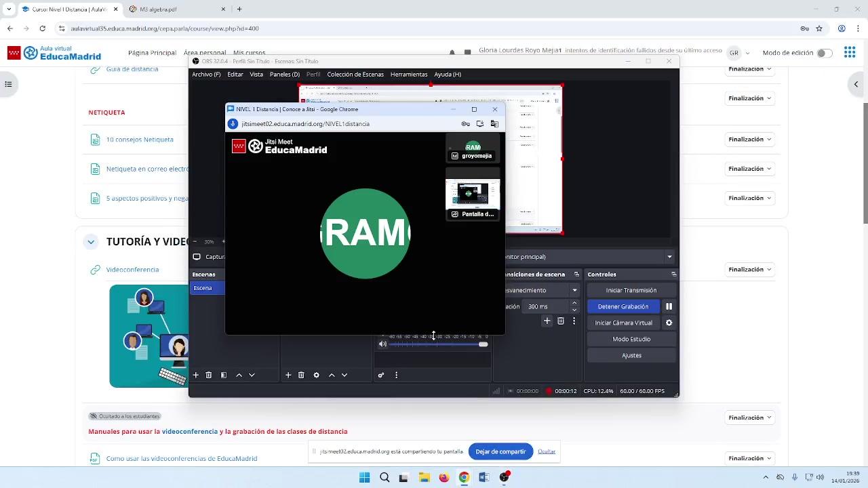Open advanced audio properties gears icon
Screen dimensions: 868x488
(x=381, y=375)
